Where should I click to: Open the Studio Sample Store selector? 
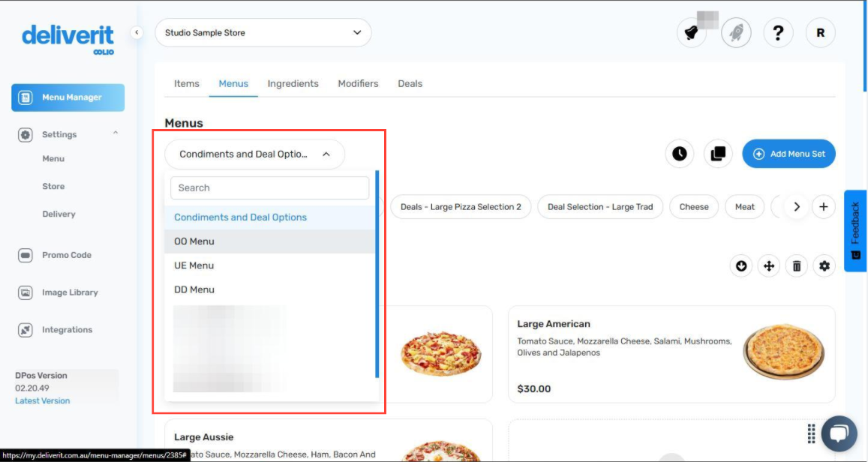click(x=263, y=32)
